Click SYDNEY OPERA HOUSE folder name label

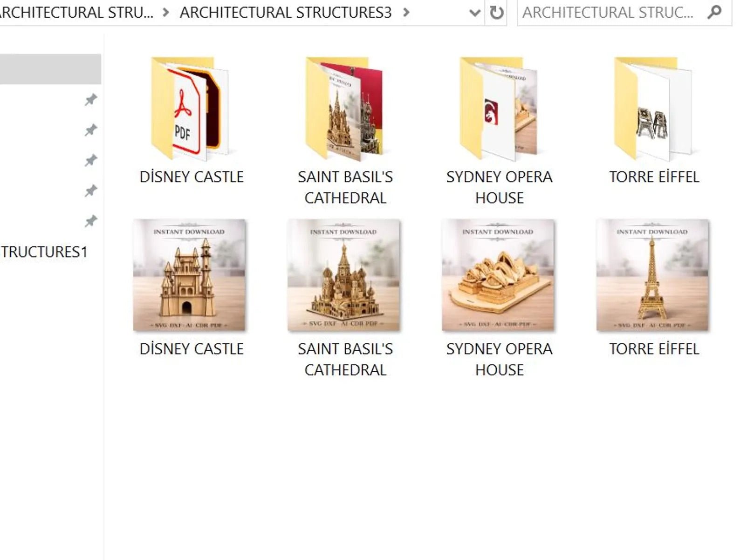499,187
